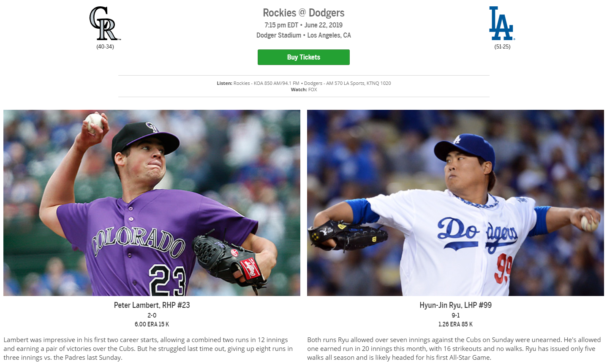607x364 pixels.
Task: Click the game time 7:15 pm EDT line
Action: (304, 25)
